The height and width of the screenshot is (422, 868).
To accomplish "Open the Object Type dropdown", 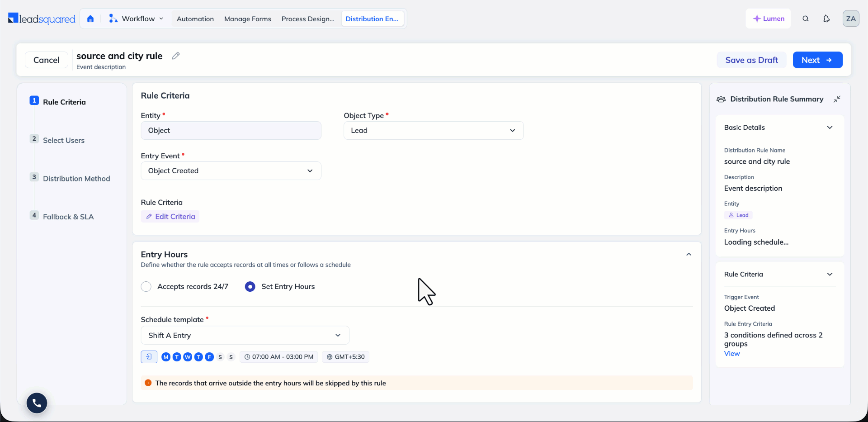I will pos(434,130).
